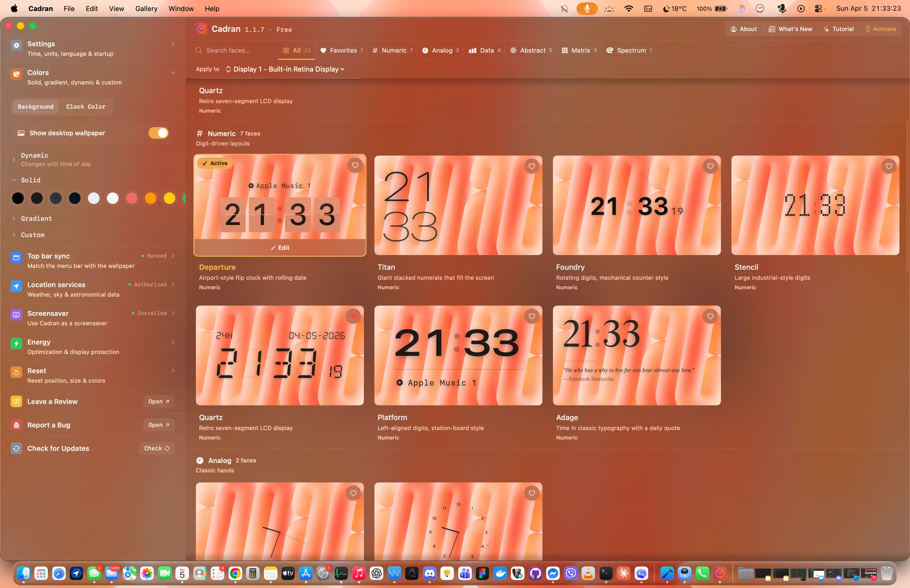Image resolution: width=910 pixels, height=588 pixels.
Task: Click the Energy lightning bolt icon
Action: point(16,344)
